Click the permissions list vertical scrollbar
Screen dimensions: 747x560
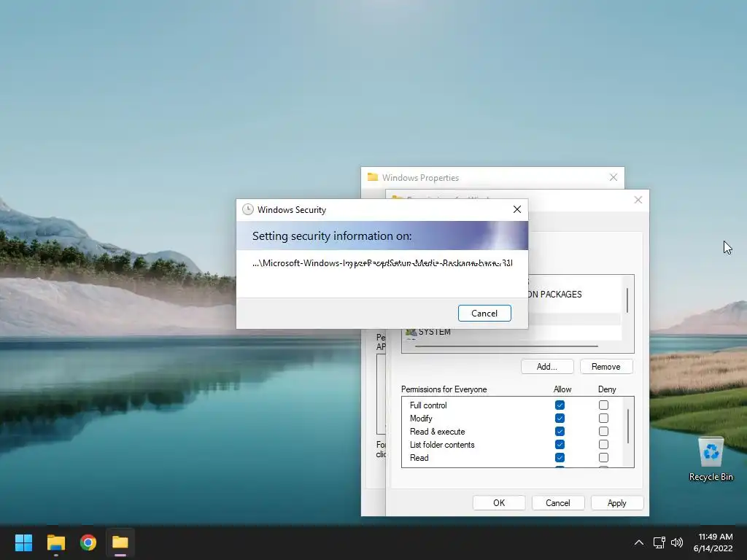(628, 426)
